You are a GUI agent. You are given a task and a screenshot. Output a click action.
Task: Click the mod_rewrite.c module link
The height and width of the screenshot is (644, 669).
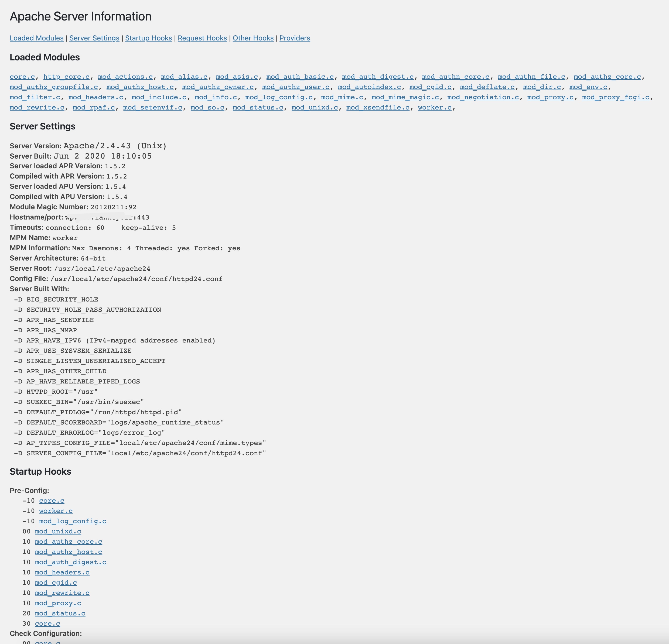(x=36, y=108)
